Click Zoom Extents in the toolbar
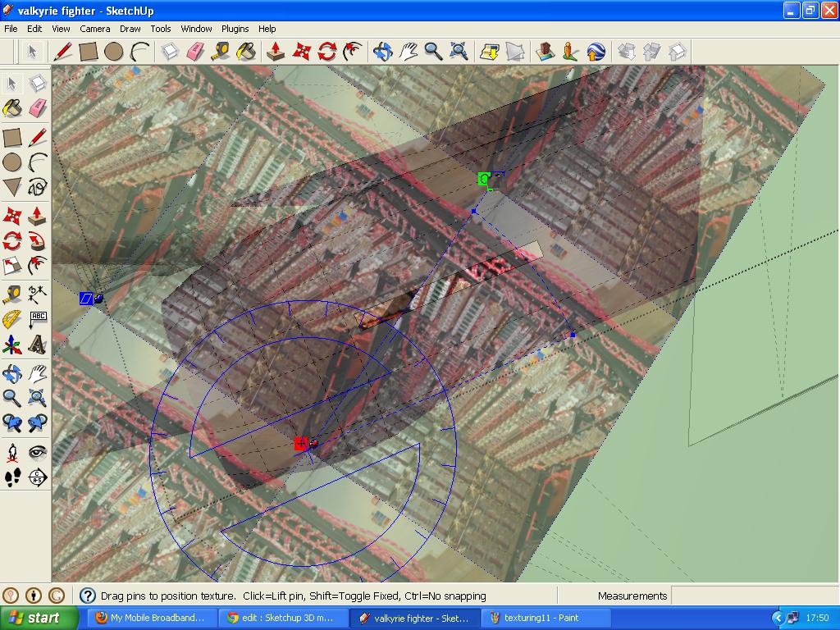Viewport: 840px width, 630px height. pyautogui.click(x=459, y=52)
